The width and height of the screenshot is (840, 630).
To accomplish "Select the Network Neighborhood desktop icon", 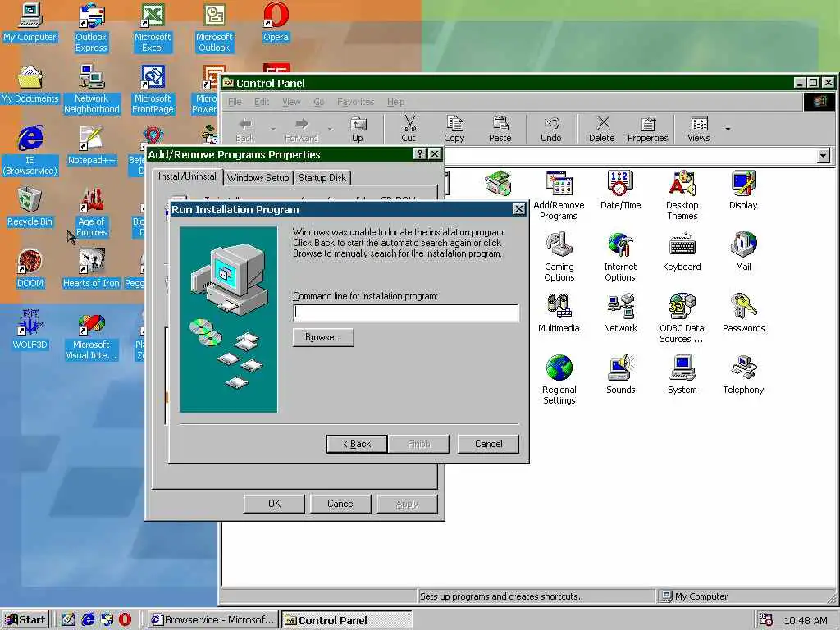I will (91, 89).
